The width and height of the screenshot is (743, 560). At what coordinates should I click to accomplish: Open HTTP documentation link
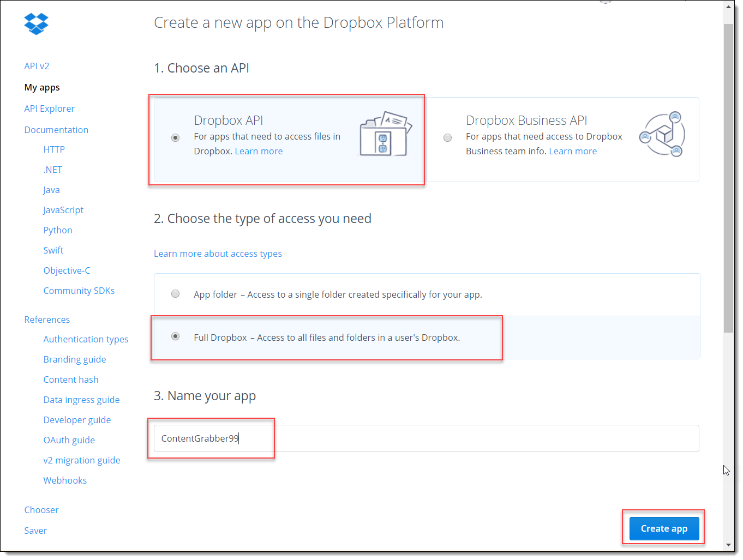(54, 149)
